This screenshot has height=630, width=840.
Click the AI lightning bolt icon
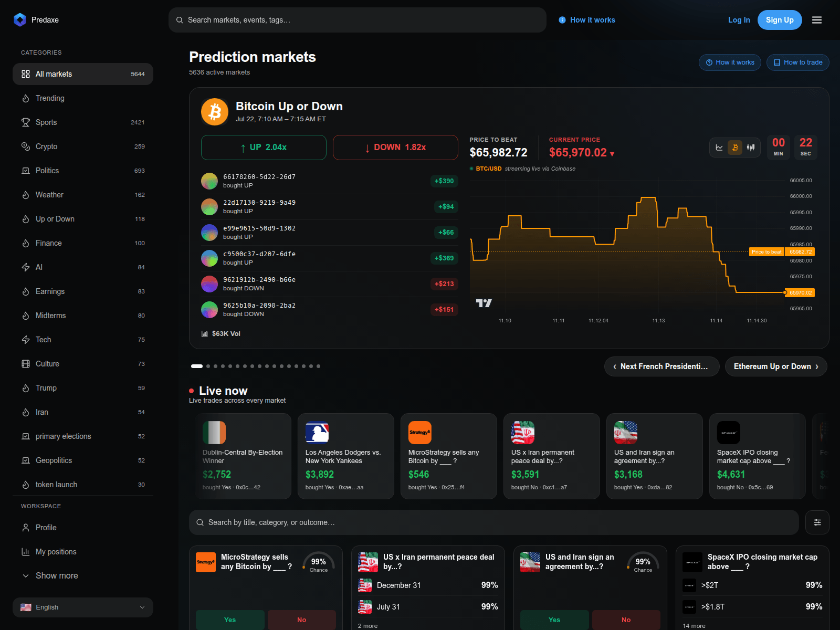(26, 267)
